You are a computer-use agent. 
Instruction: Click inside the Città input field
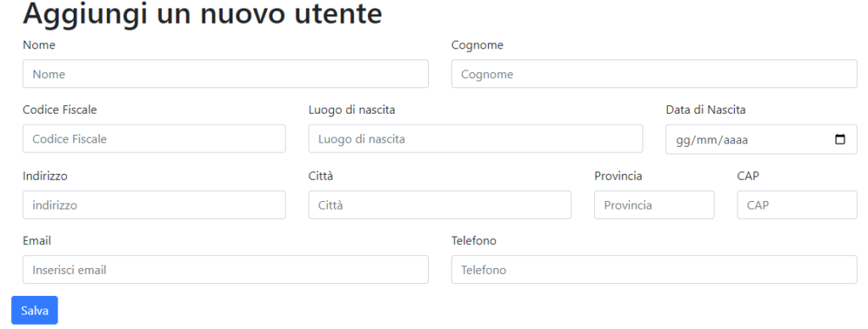(440, 205)
